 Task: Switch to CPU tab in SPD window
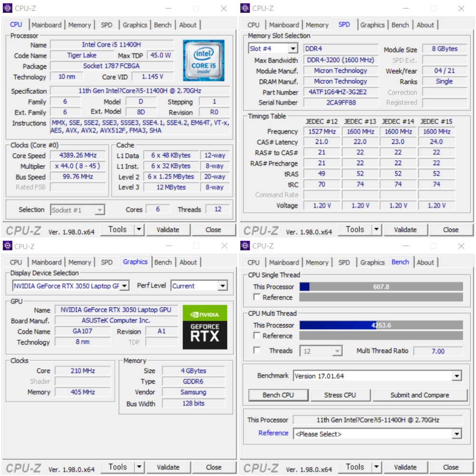tap(254, 25)
